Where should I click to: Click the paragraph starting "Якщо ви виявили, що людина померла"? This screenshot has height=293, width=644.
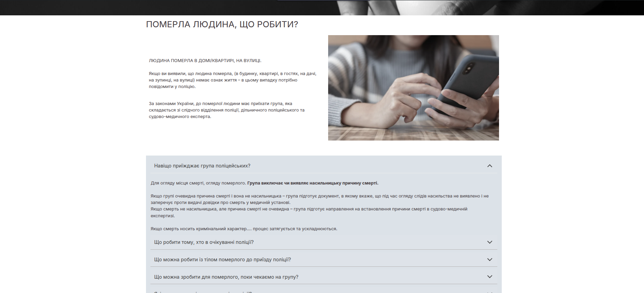(x=232, y=80)
